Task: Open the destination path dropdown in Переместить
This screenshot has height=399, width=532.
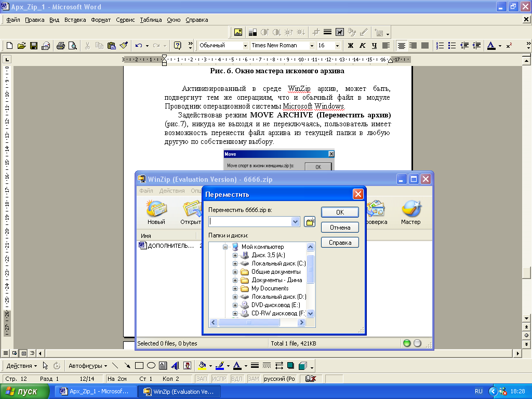Action: tap(295, 222)
